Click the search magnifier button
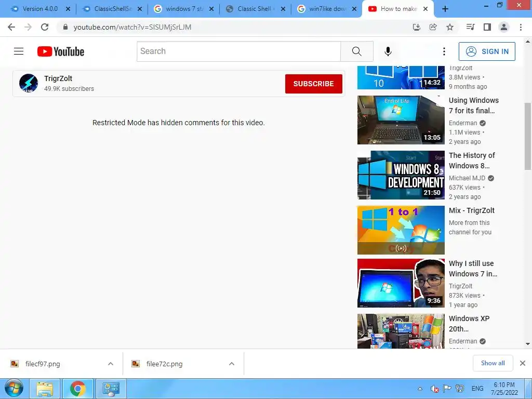The width and height of the screenshot is (532, 399). 356,51
